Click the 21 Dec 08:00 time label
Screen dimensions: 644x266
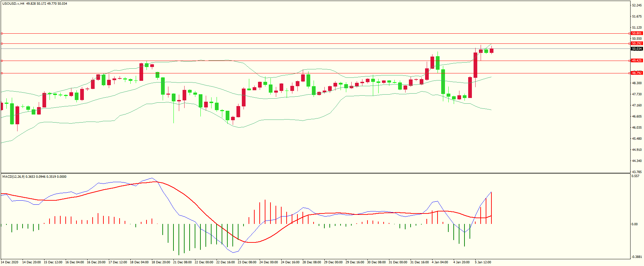coord(183,262)
